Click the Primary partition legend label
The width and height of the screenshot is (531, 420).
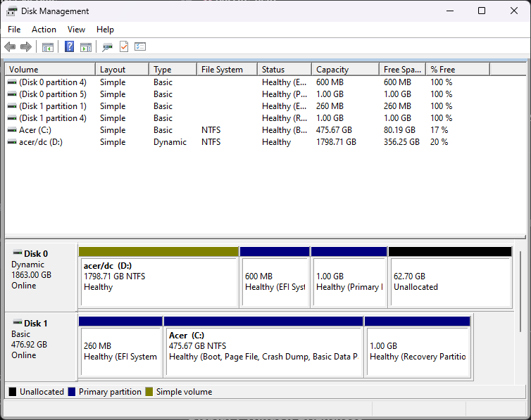tap(110, 392)
